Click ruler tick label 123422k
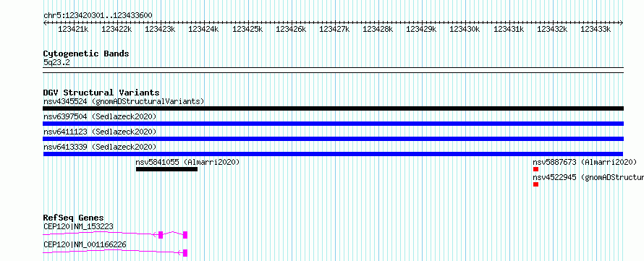Image resolution: width=644 pixels, height=261 pixels. 116,29
